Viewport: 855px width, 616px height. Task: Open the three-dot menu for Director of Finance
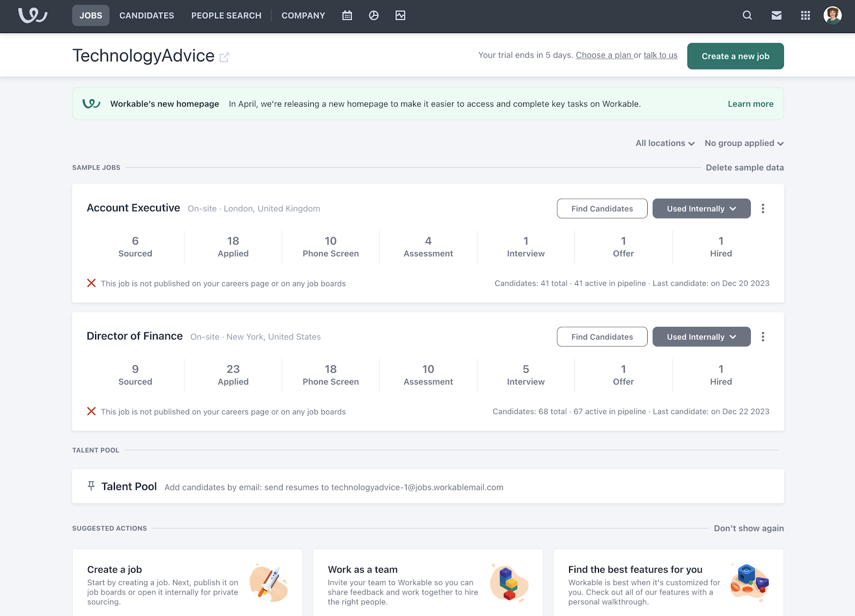tap(763, 337)
